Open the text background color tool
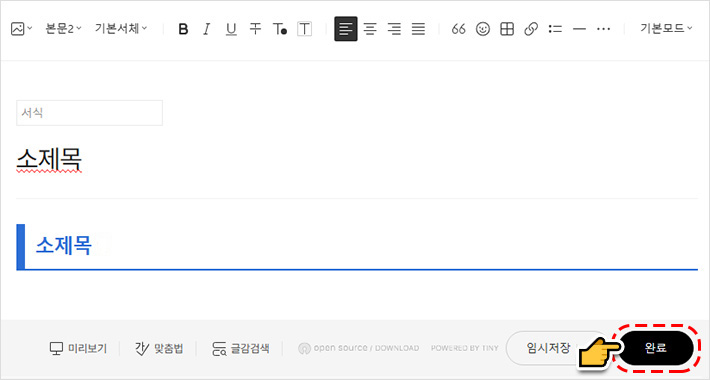The width and height of the screenshot is (710, 380). pos(304,29)
